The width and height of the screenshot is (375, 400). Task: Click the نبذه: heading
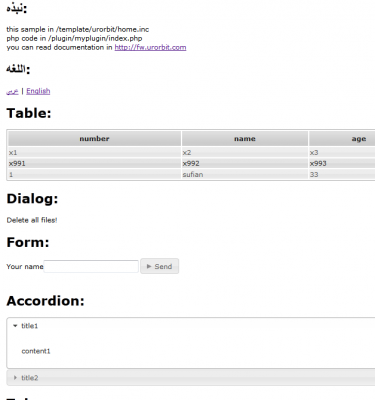point(17,8)
